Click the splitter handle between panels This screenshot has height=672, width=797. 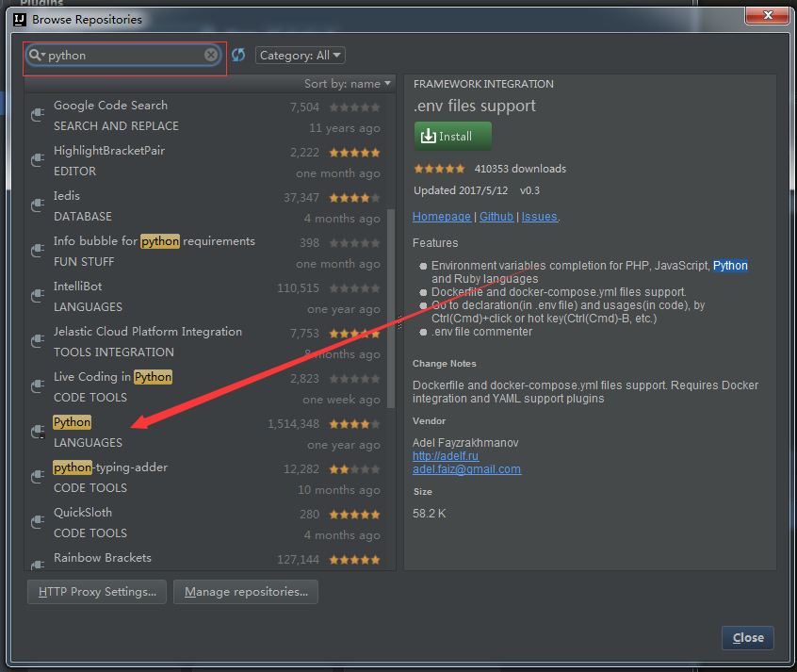(x=400, y=322)
